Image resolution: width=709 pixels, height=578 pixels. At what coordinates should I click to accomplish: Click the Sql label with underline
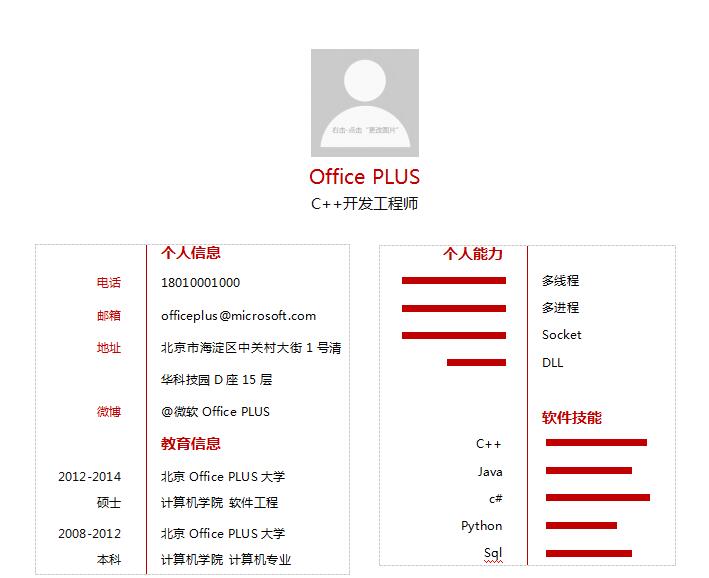click(493, 553)
